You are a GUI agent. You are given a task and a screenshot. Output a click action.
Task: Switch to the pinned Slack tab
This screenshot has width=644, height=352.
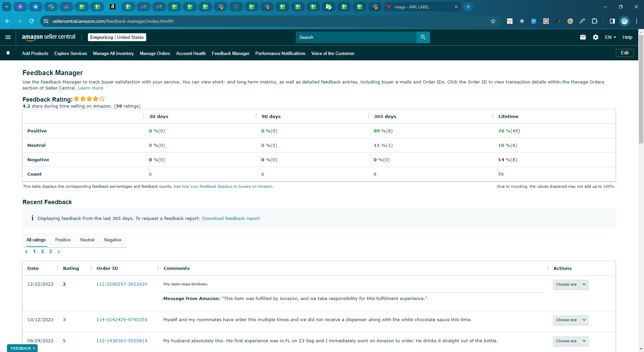pos(51,7)
